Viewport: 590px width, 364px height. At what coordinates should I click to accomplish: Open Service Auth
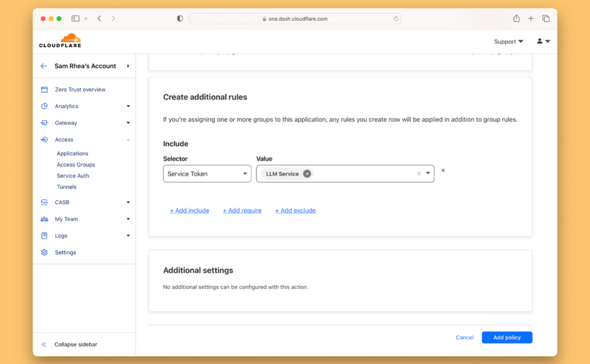pyautogui.click(x=73, y=176)
